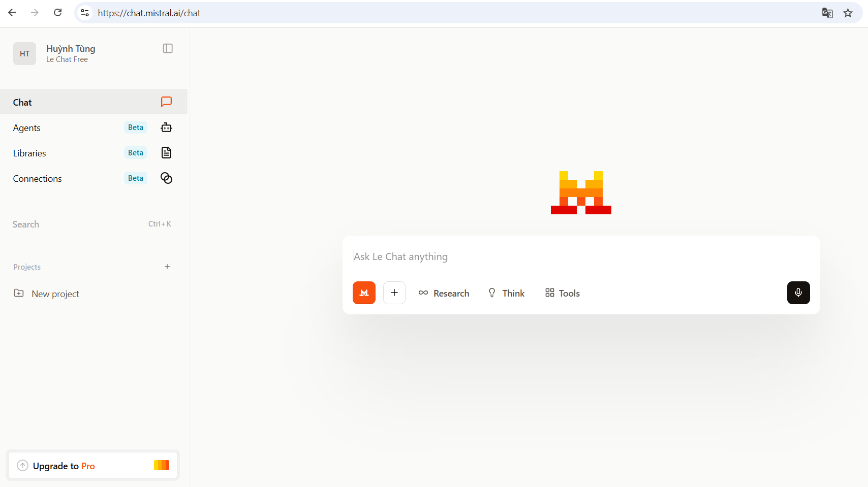The image size is (868, 487).
Task: Click the Ctrl+K shortcut hint
Action: [160, 224]
